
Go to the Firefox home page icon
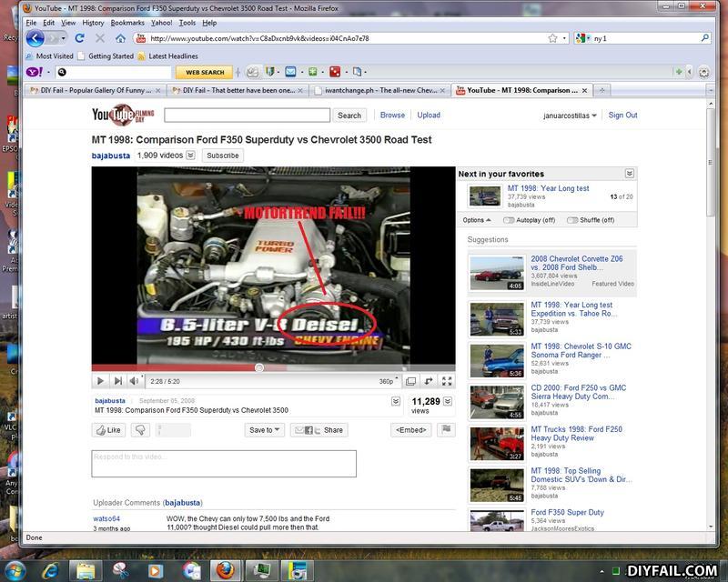point(120,38)
